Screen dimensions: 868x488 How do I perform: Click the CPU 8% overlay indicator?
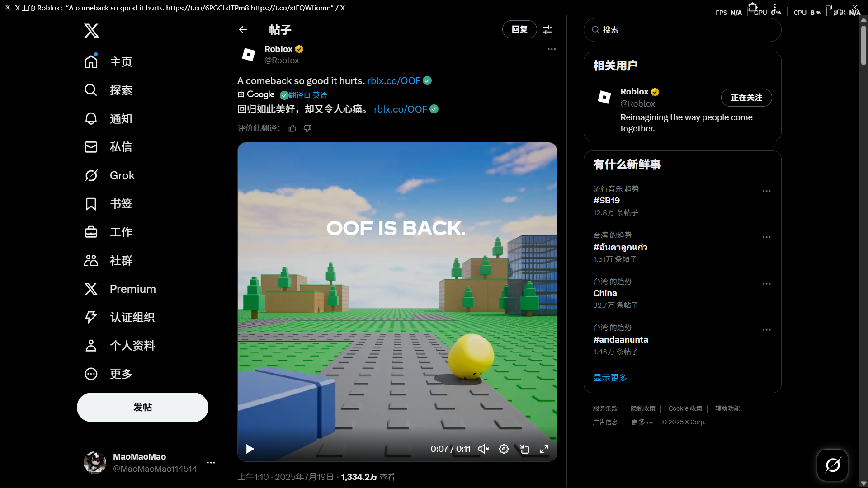[x=807, y=13]
